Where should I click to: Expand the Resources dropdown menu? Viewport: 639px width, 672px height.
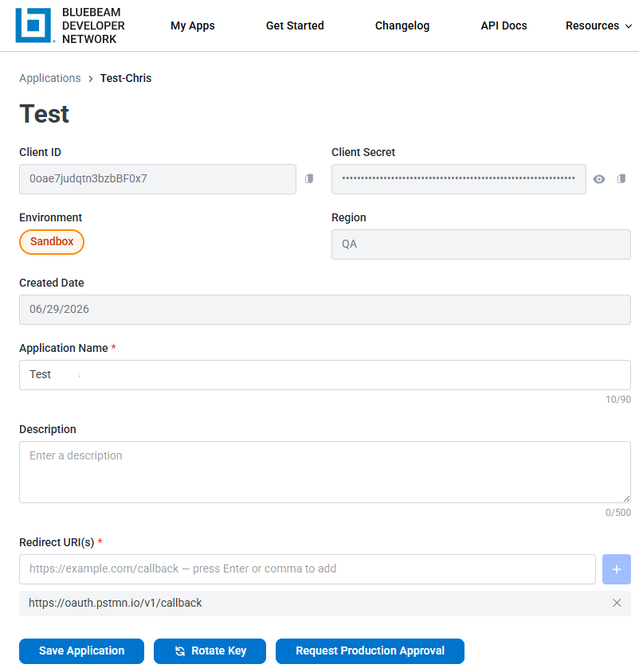click(x=598, y=25)
